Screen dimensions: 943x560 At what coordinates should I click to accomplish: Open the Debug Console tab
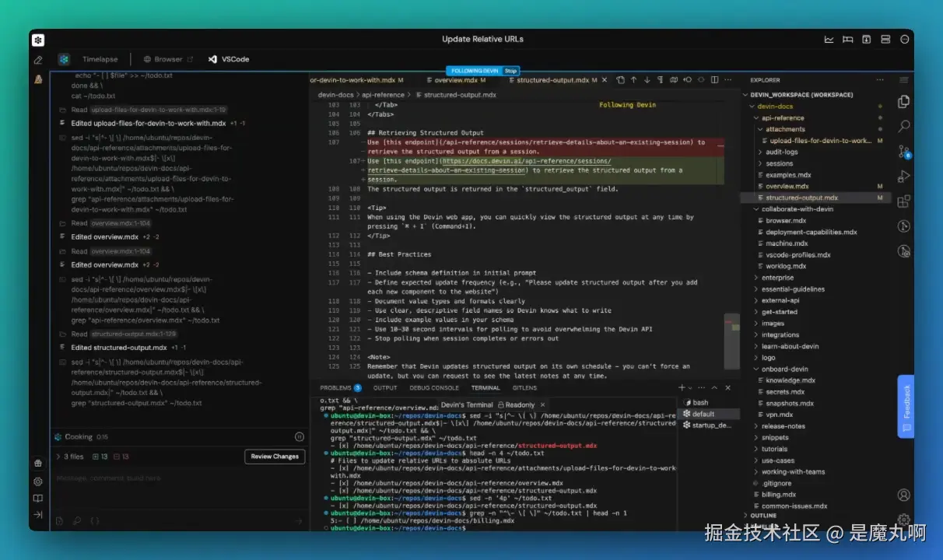click(x=434, y=387)
